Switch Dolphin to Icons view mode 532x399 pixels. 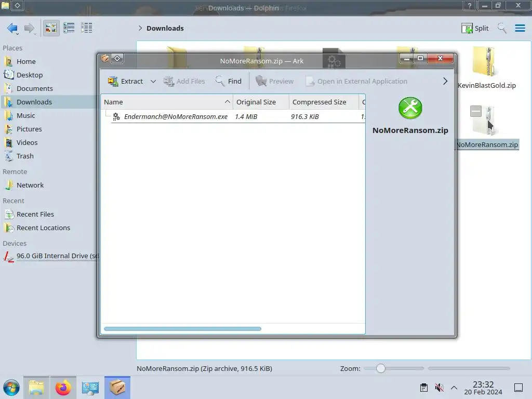[x=51, y=28]
